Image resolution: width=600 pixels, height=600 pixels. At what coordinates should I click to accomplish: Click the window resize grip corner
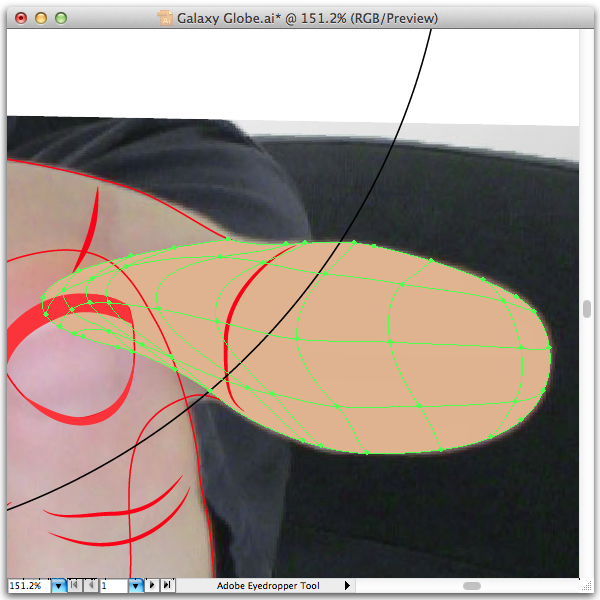point(587,586)
